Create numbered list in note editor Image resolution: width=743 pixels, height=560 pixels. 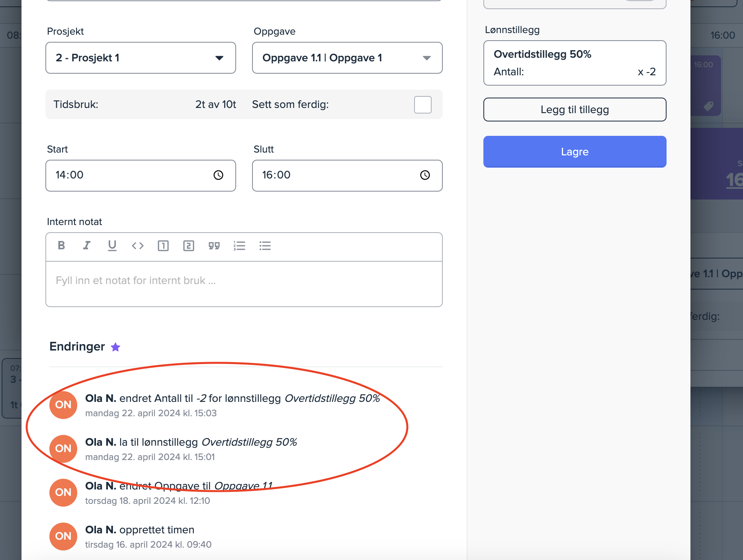pyautogui.click(x=239, y=246)
